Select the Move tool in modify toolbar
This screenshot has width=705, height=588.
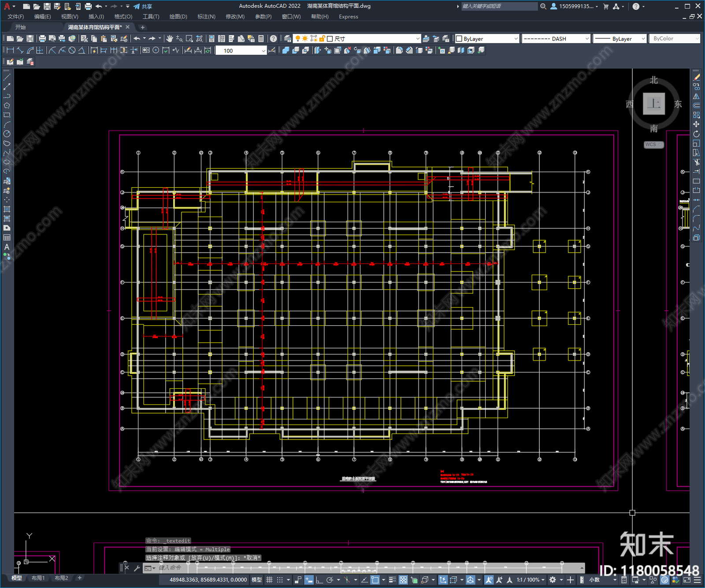point(696,124)
